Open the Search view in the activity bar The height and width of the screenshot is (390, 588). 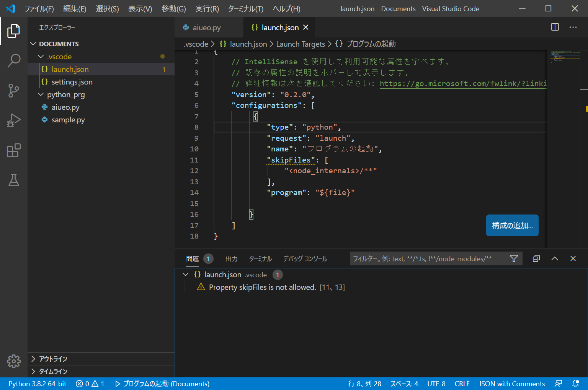pos(14,60)
